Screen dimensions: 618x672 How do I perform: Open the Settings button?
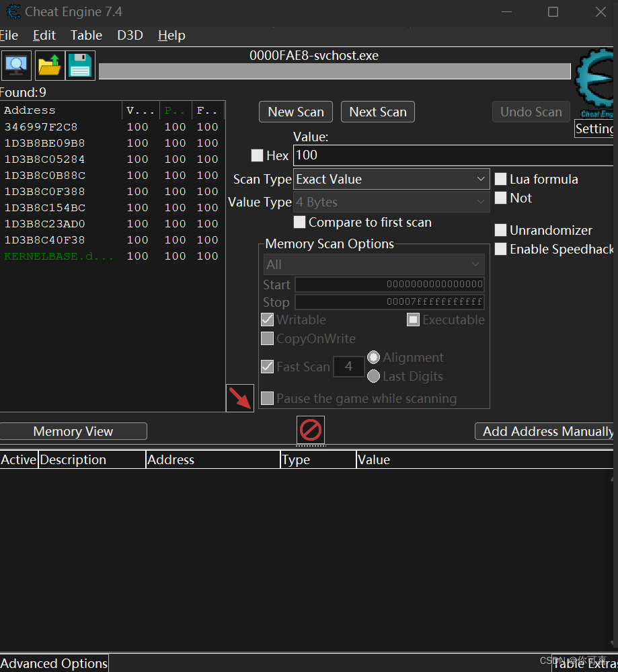pos(594,128)
